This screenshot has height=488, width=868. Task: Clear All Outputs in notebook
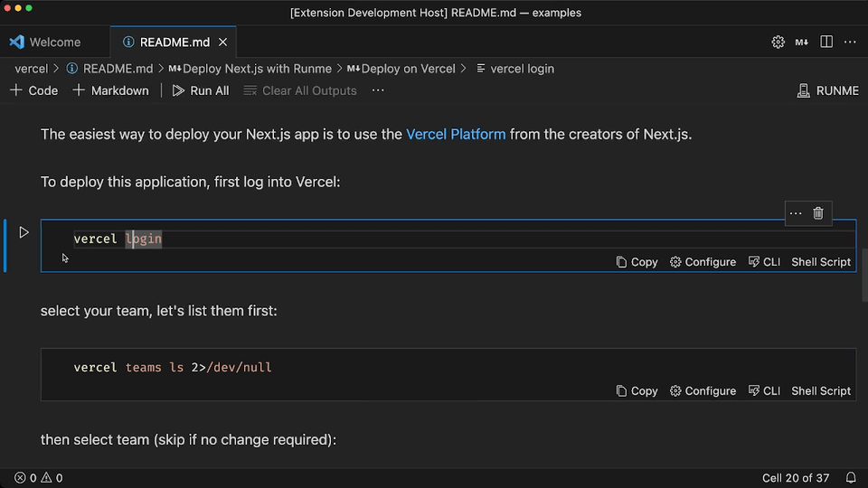pyautogui.click(x=300, y=90)
